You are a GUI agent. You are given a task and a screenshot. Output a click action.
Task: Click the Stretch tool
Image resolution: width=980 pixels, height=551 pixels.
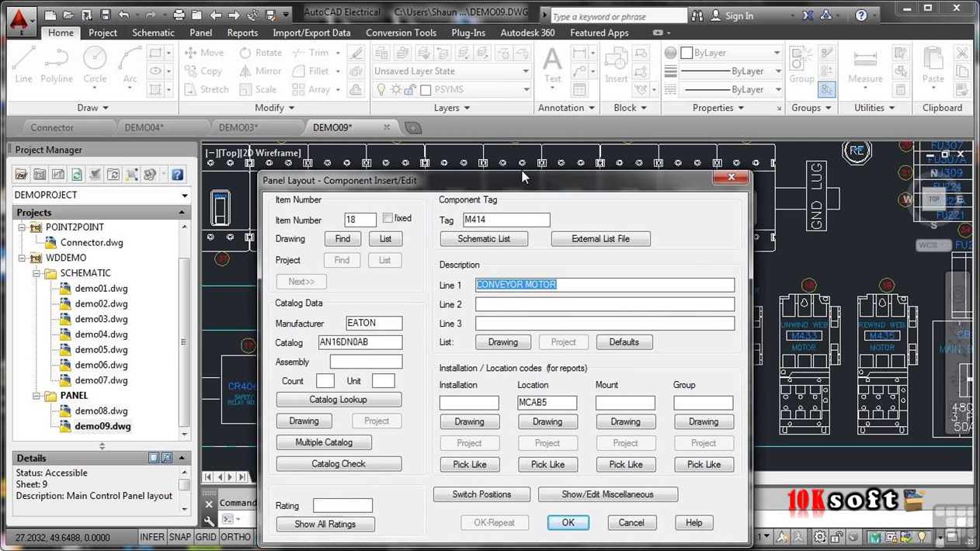coord(207,89)
